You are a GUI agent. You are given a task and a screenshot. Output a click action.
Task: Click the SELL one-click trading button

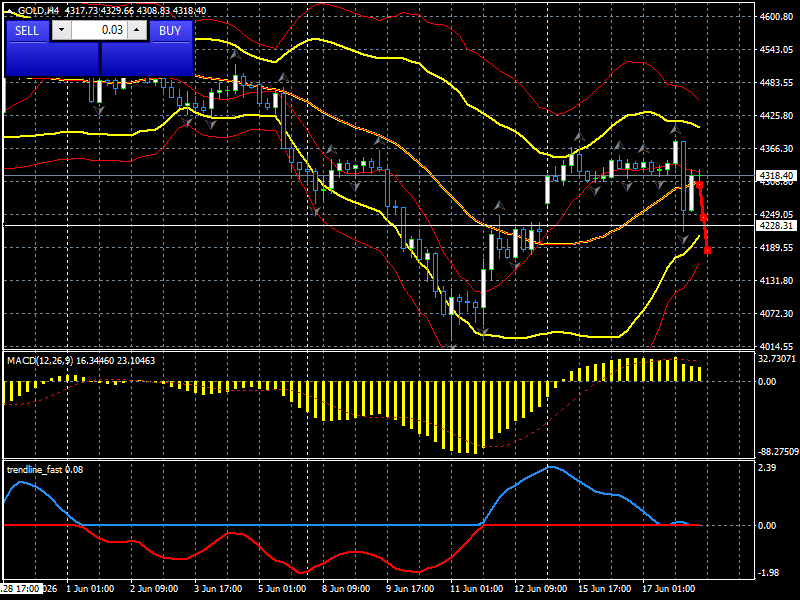point(27,31)
